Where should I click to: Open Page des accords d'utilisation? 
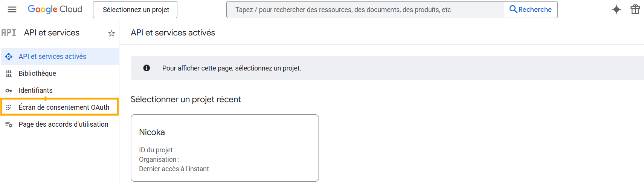coord(63,124)
